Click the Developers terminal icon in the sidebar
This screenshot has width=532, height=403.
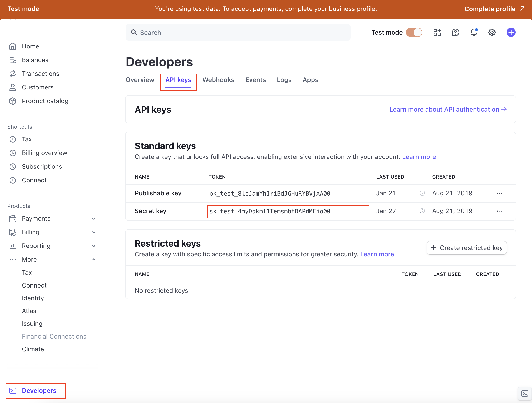click(13, 390)
